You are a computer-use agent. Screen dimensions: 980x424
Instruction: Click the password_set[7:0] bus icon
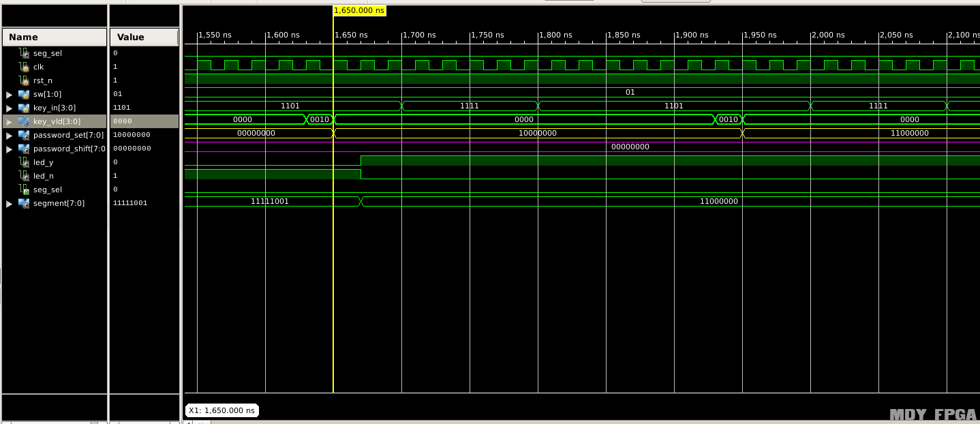click(x=24, y=135)
